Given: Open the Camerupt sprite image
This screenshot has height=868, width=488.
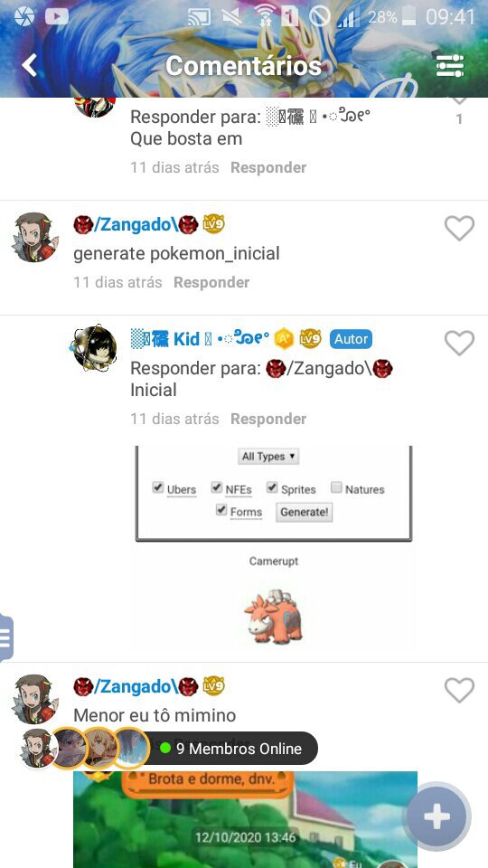Looking at the screenshot, I should [273, 618].
